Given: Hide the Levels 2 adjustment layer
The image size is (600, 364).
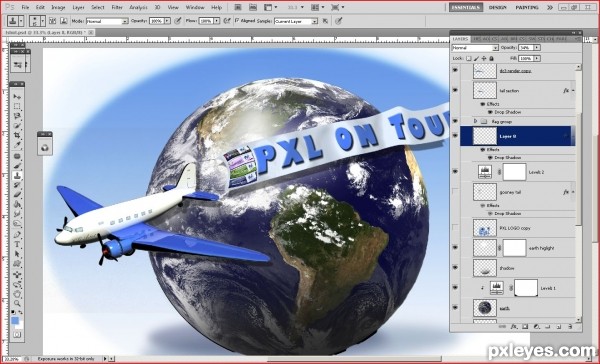Looking at the screenshot, I should (x=455, y=172).
